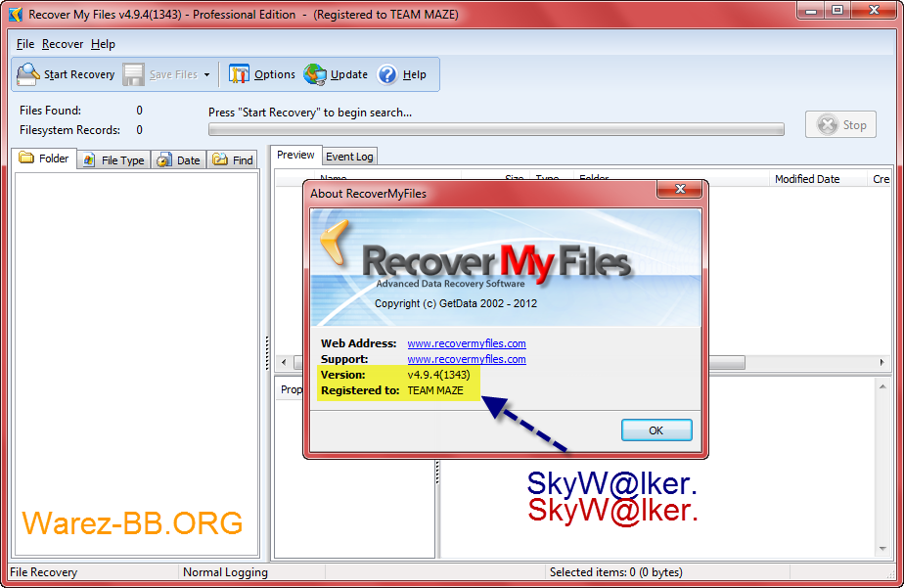Switch to the Date tab

(179, 159)
